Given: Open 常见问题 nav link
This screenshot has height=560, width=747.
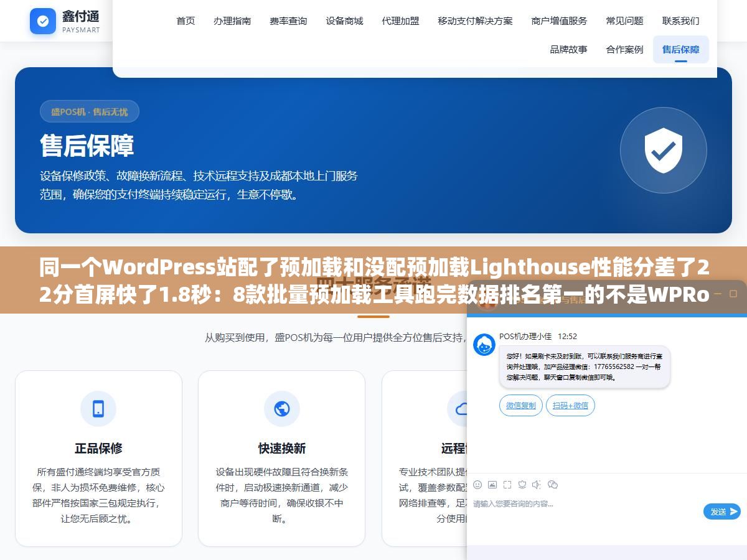Looking at the screenshot, I should click(x=624, y=21).
